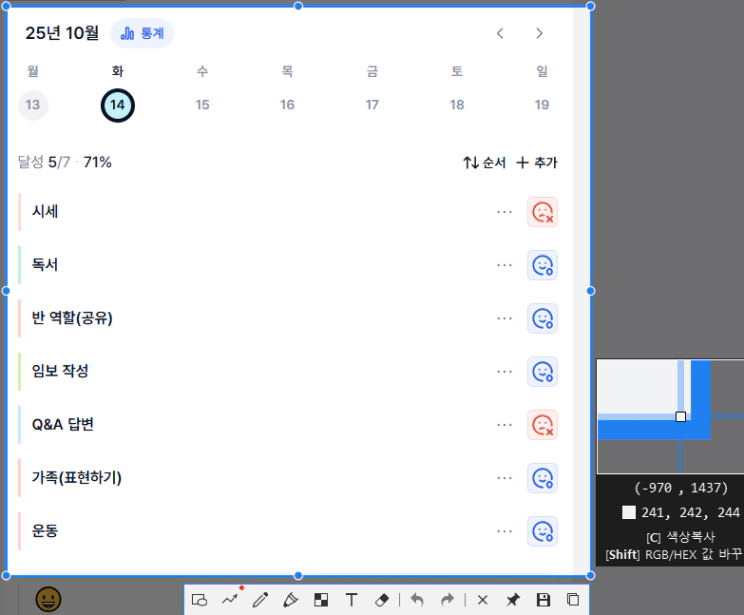Select date 17 in the week row
Image resolution: width=744 pixels, height=615 pixels.
coord(372,105)
